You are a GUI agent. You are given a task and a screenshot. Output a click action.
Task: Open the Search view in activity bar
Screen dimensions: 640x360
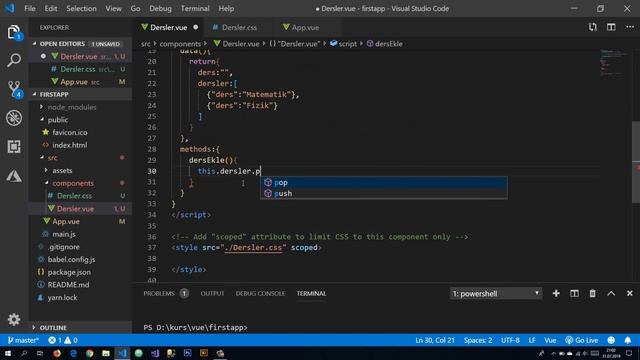pos(14,60)
